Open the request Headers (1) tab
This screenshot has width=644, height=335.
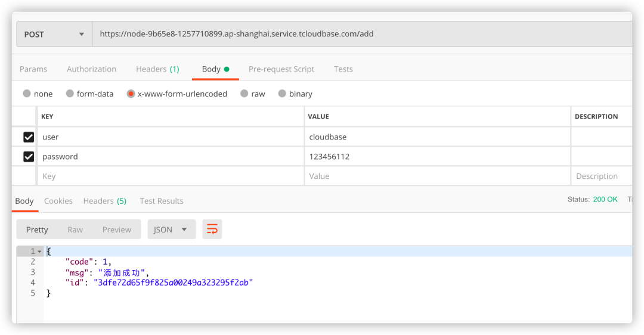tap(157, 69)
